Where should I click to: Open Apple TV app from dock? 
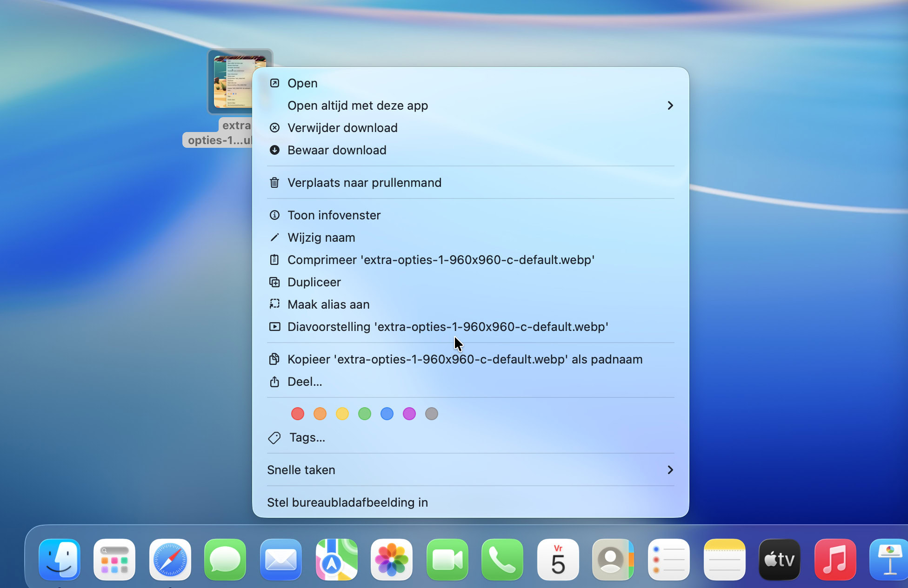[779, 559]
